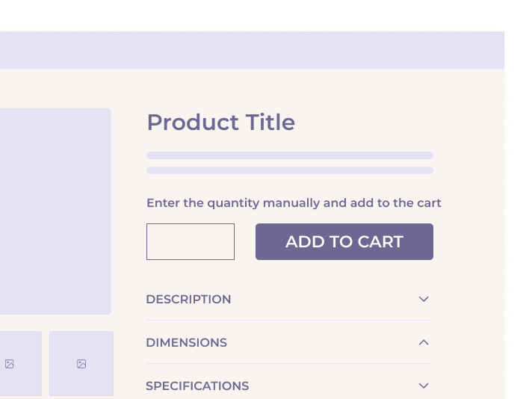Click the image icon in the partially visible left thumbnail
Screen dimensions: 532x399
10,364
